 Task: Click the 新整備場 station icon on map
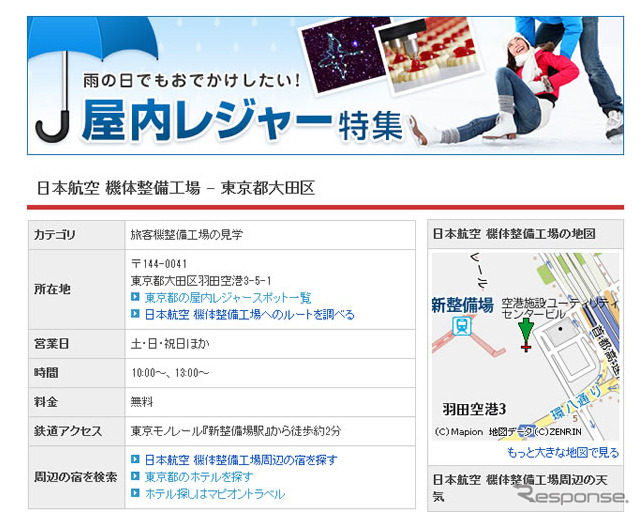[462, 326]
